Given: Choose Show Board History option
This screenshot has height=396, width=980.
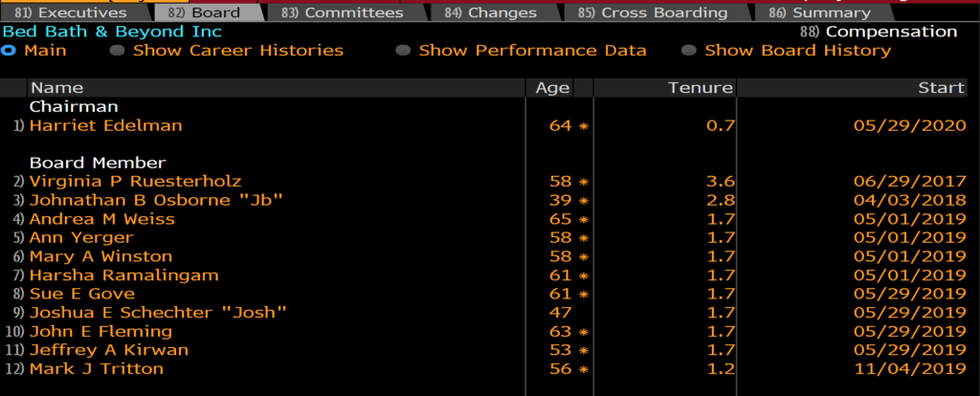Looking at the screenshot, I should pos(787,51).
